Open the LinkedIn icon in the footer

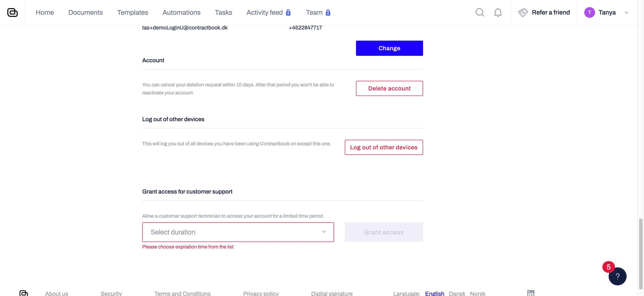coord(530,293)
